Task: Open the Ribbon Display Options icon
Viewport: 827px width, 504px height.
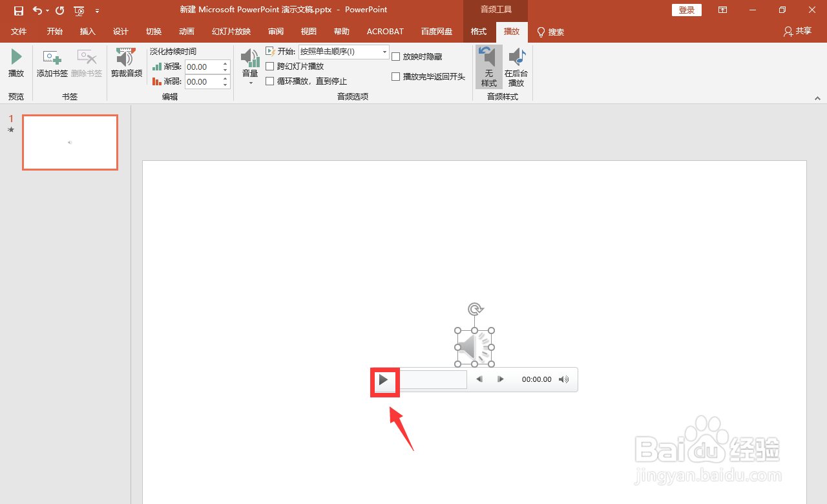Action: coord(723,10)
